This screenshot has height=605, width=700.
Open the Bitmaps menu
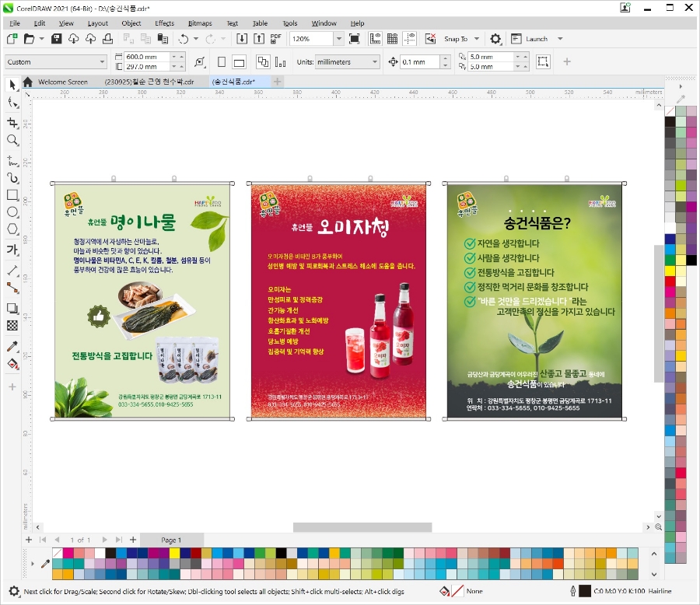(x=200, y=23)
